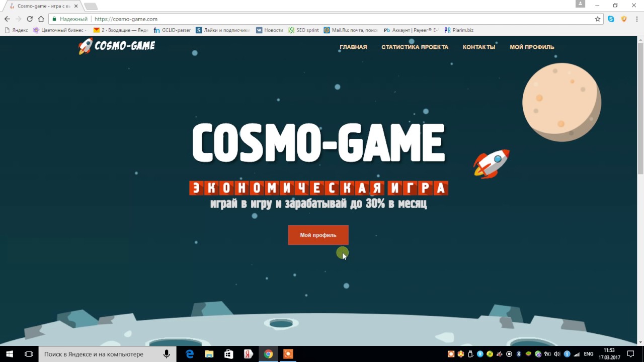Open МОЙ ПРОФИЛЬ in the header
644x362 pixels.
pyautogui.click(x=532, y=47)
